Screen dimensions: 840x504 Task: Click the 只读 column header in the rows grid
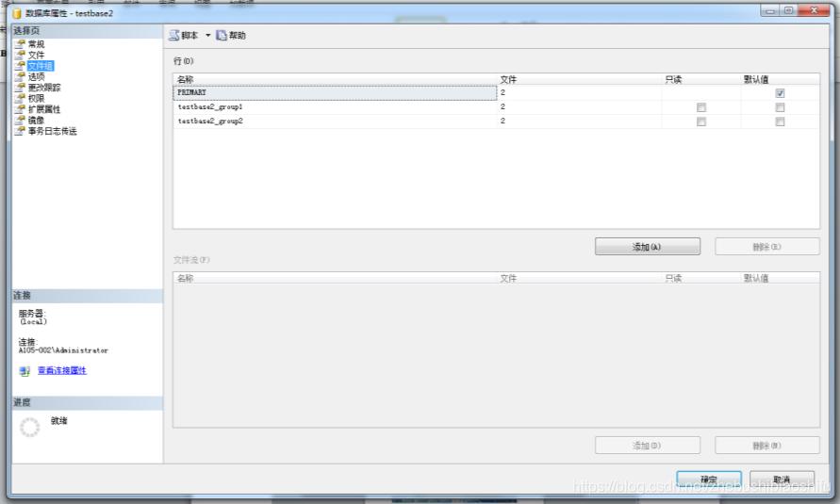700,79
